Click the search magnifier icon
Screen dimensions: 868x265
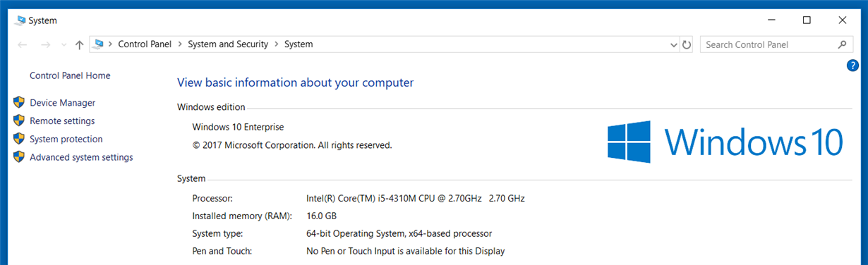tap(842, 44)
